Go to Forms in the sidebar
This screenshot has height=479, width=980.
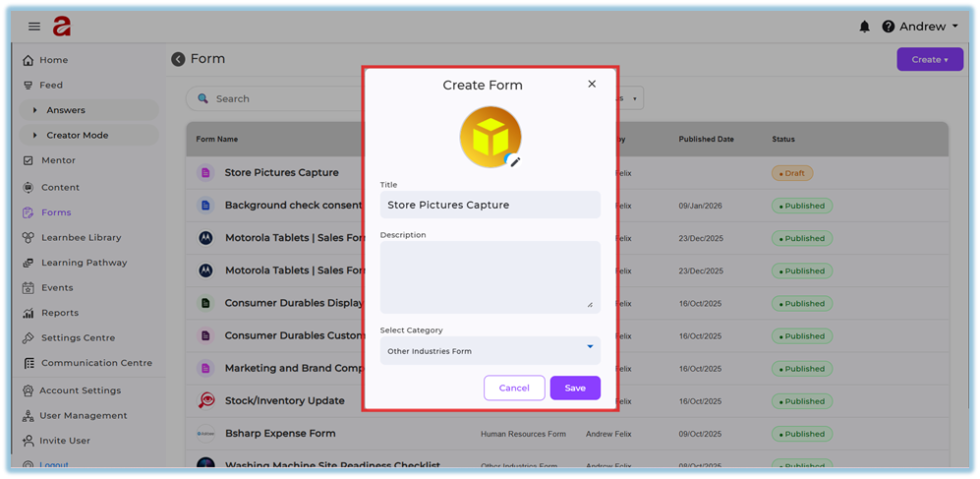[x=56, y=212]
